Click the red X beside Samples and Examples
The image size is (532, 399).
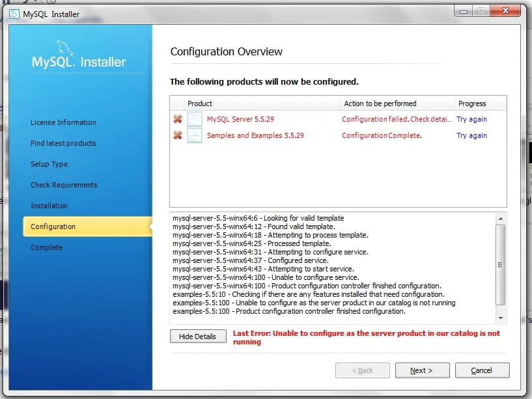[178, 135]
